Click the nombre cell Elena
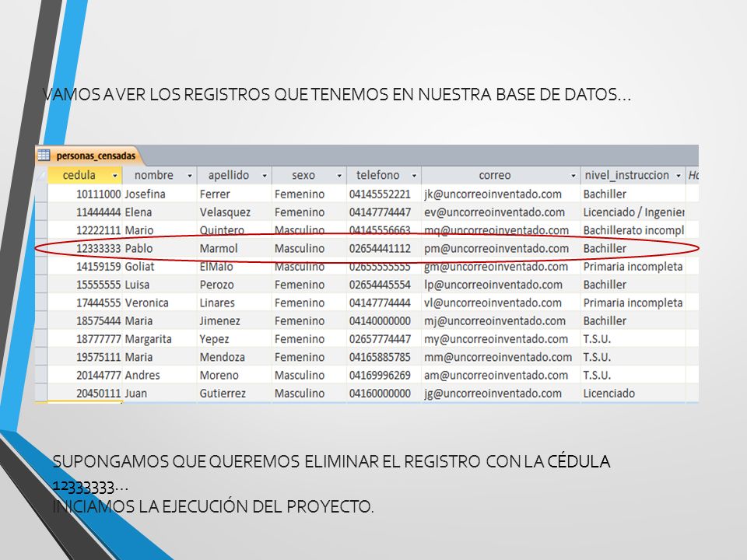The image size is (747, 560). coord(160,212)
